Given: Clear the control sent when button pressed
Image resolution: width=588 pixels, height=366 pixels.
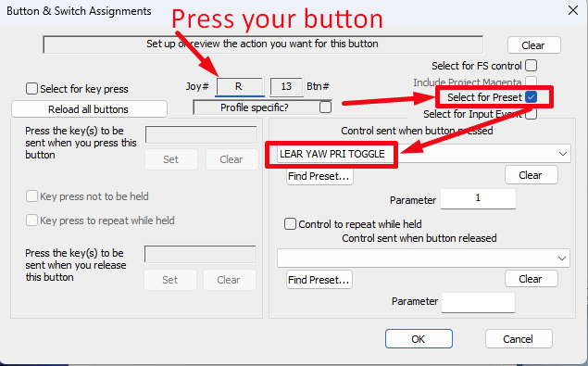Looking at the screenshot, I should click(x=531, y=175).
